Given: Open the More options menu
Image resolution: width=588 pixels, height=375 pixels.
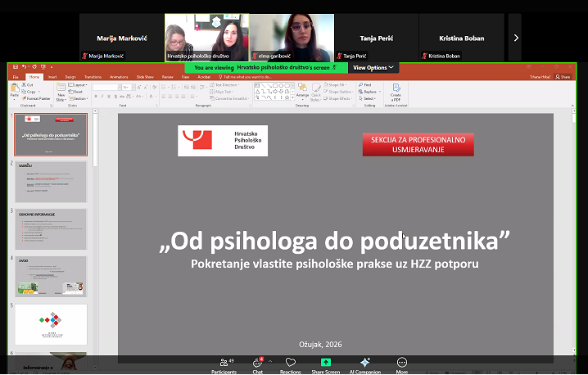Looking at the screenshot, I should pos(401,364).
